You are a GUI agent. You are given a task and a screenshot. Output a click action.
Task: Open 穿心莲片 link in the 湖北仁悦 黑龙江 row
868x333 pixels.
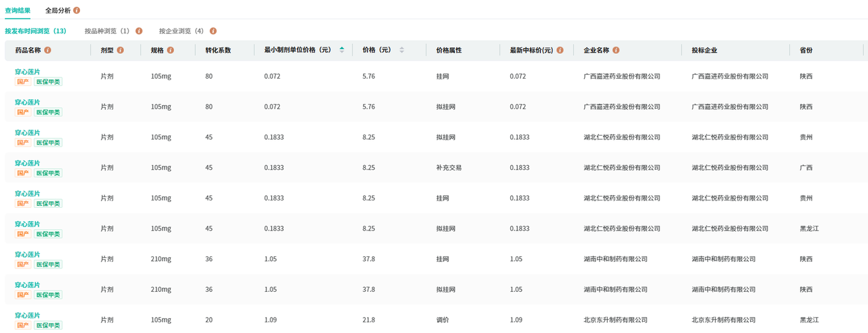27,224
